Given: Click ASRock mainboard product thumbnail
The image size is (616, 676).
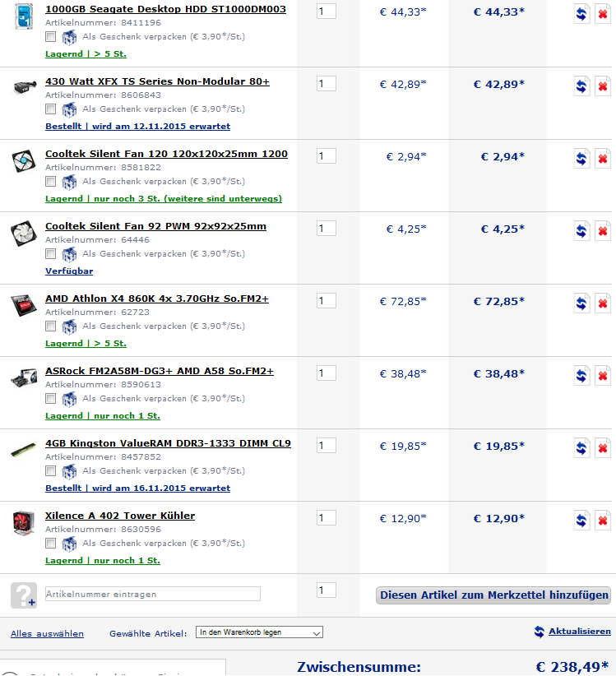Looking at the screenshot, I should [x=24, y=377].
